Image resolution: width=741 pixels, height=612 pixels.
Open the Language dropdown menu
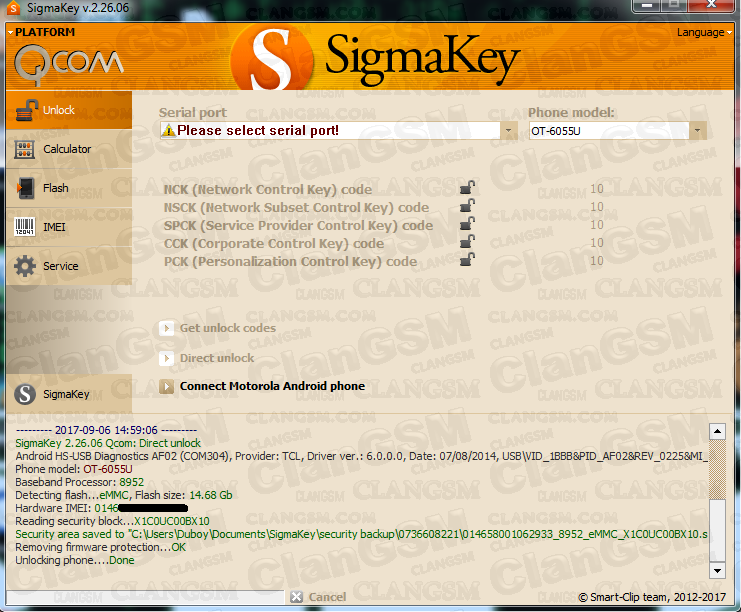pyautogui.click(x=704, y=32)
